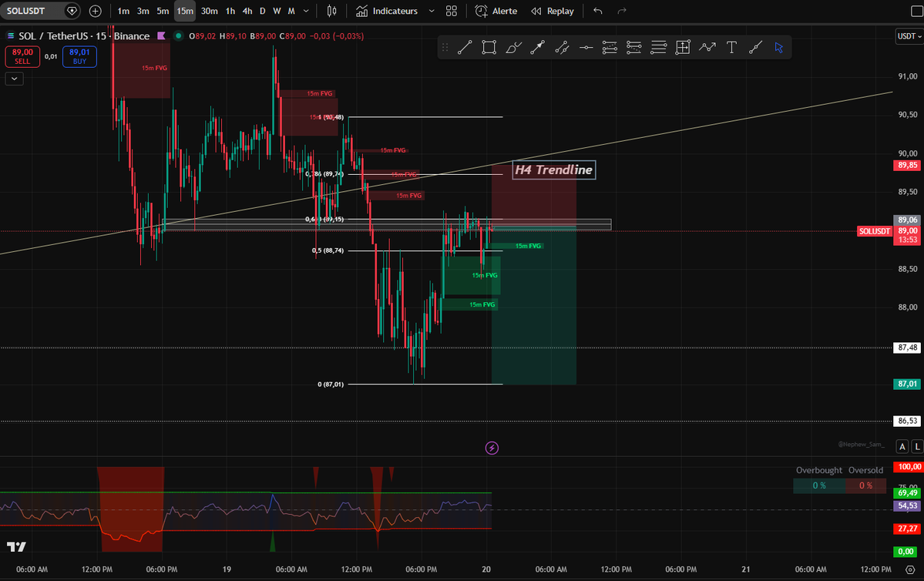924x581 pixels.
Task: Toggle log scale L button
Action: pyautogui.click(x=918, y=447)
